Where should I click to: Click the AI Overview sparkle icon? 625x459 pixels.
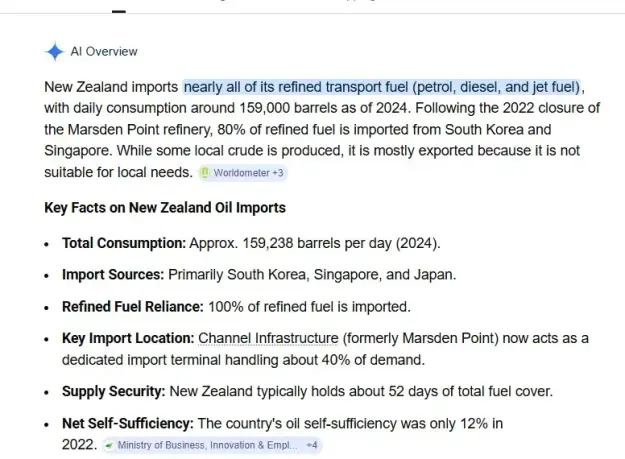tap(55, 51)
